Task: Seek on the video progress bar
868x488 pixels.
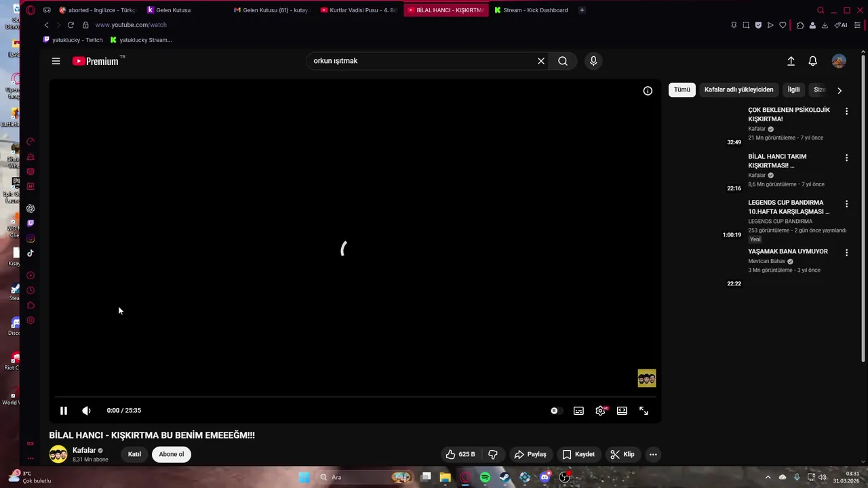Action: [x=355, y=397]
